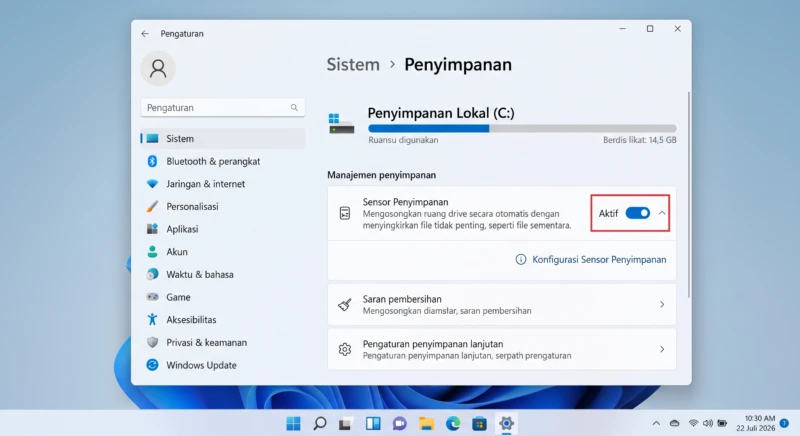Click the info icon beside Konfigurasi link

520,260
